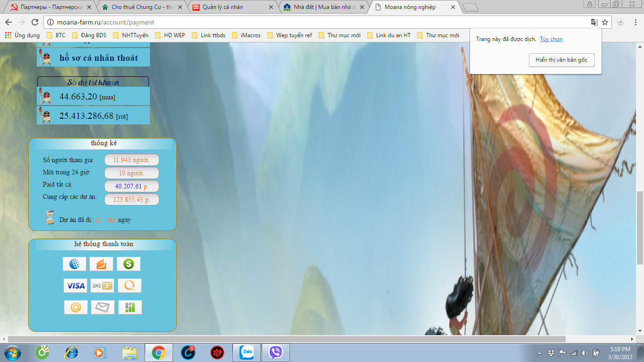Image resolution: width=644 pixels, height=362 pixels.
Task: Click the '40.207,61 p.' paid total value
Action: tap(132, 186)
